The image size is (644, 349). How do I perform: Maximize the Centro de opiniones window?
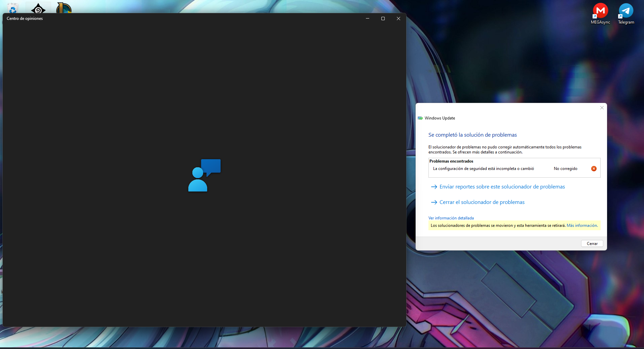(x=383, y=19)
